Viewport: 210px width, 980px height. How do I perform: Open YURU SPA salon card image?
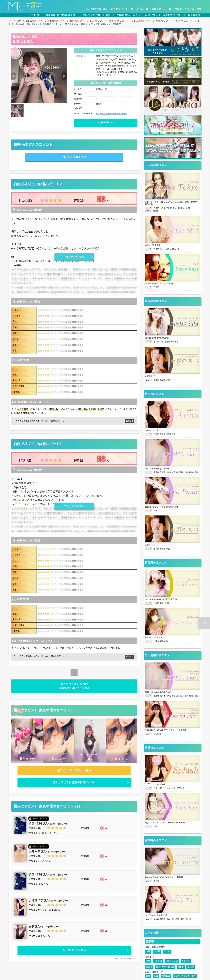tap(172, 229)
